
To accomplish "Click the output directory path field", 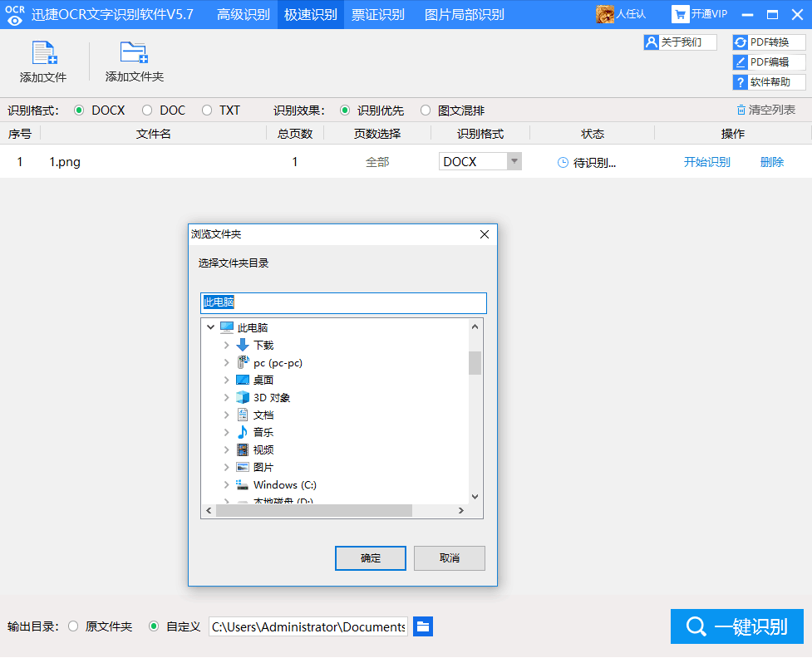I will (x=308, y=627).
